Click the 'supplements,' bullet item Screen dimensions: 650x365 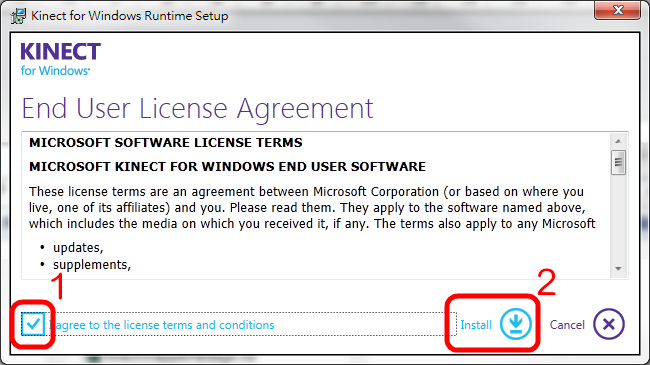92,265
